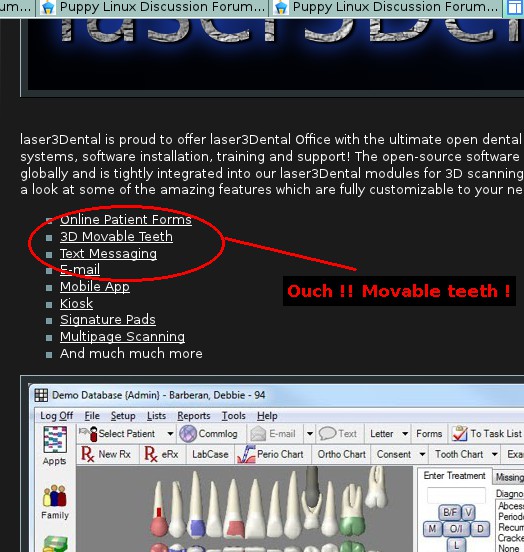Image resolution: width=524 pixels, height=552 pixels.
Task: Click the tooth with blue filling
Action: pyautogui.click(x=196, y=505)
